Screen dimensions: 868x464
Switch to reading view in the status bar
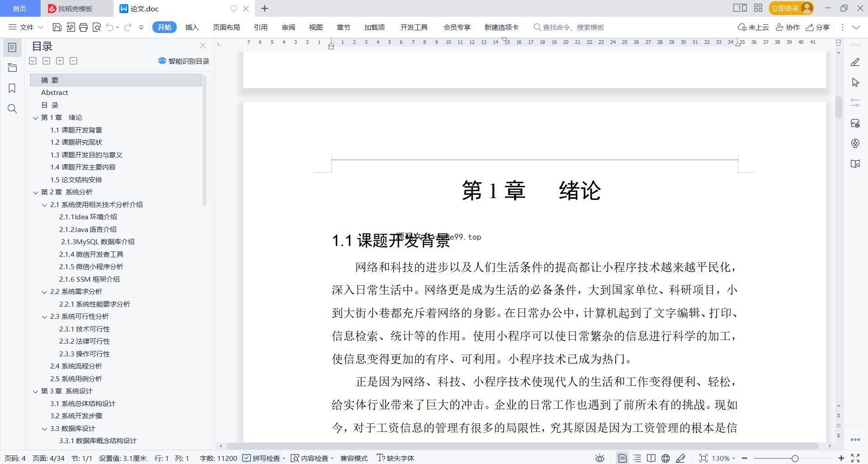click(651, 458)
